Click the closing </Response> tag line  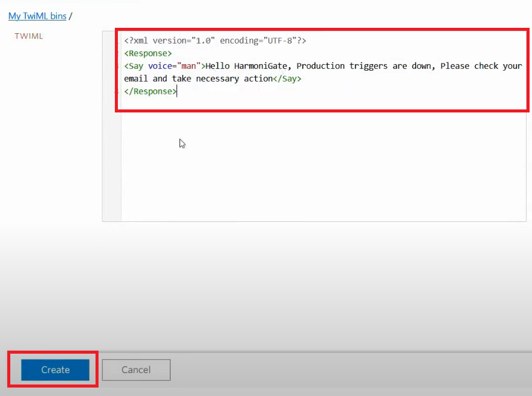(151, 91)
